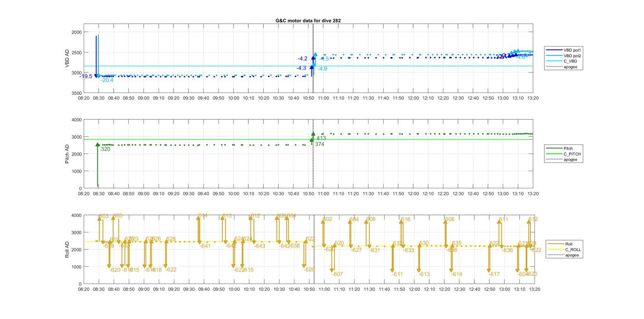Click the '2500' tick on the VBD y-axis
Screen dimensions: 644x319
tap(76, 52)
